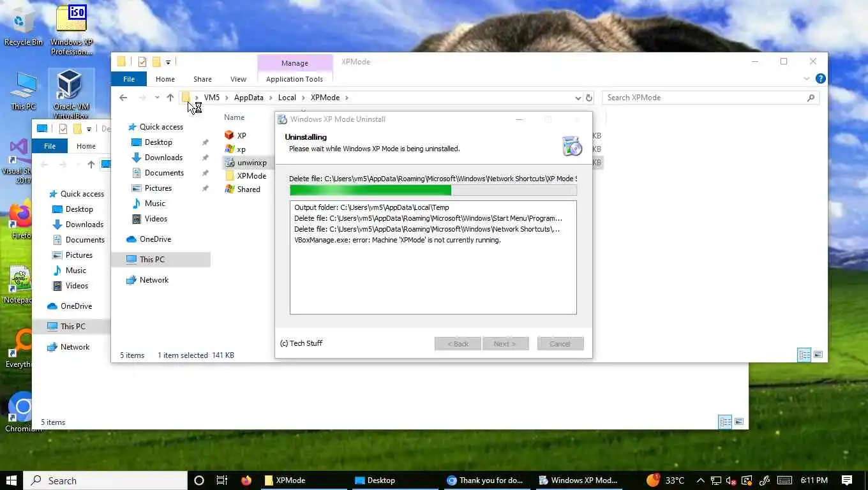The height and width of the screenshot is (490, 868).
Task: Expand breadcrumb arrow after XPMode
Action: pos(347,98)
